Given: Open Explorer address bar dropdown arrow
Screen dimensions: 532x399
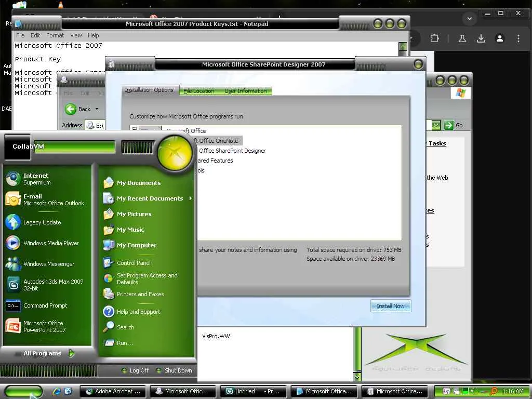Looking at the screenshot, I should 436,125.
